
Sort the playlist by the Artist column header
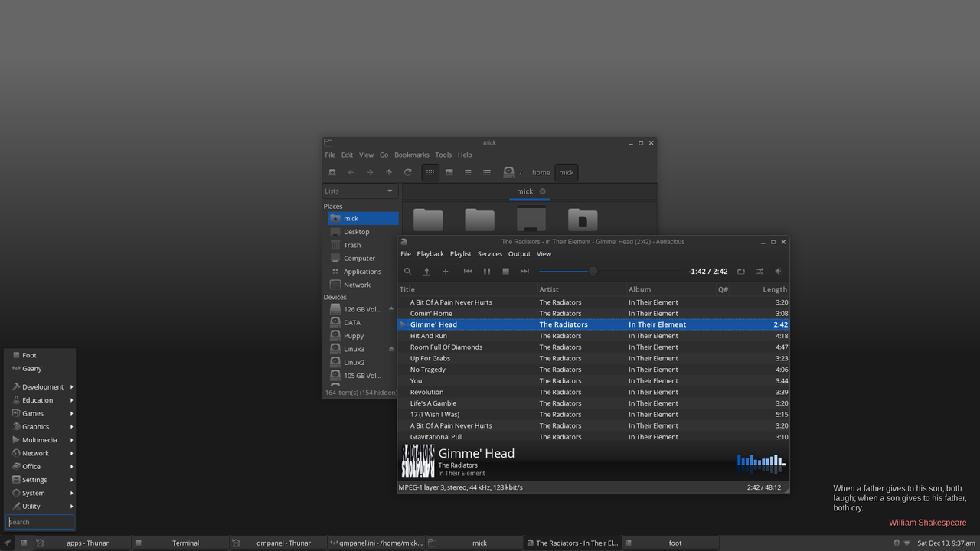click(582, 289)
